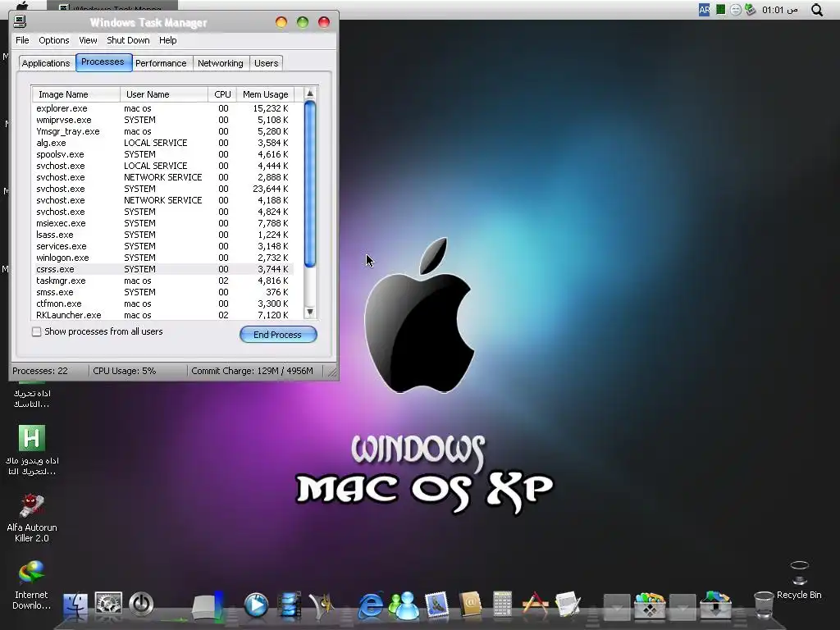The image size is (840, 630).
Task: Open the Mail stamp icon in dock
Action: 436,605
